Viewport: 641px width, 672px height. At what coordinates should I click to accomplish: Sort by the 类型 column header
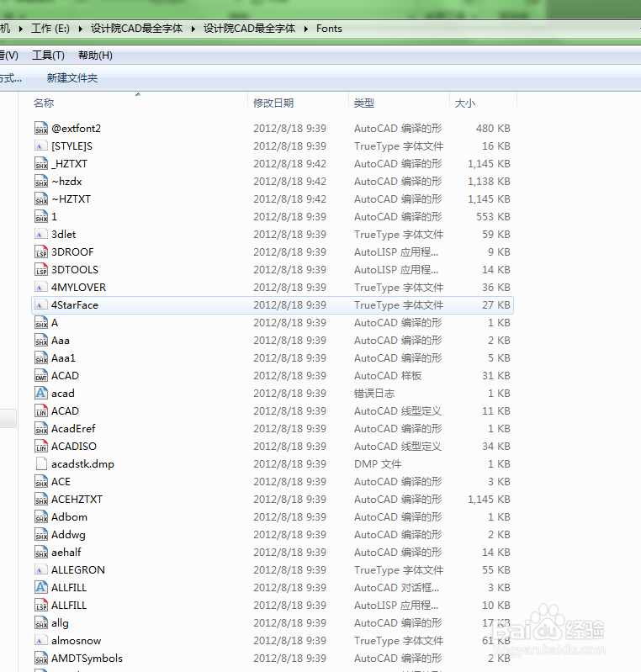tap(364, 103)
